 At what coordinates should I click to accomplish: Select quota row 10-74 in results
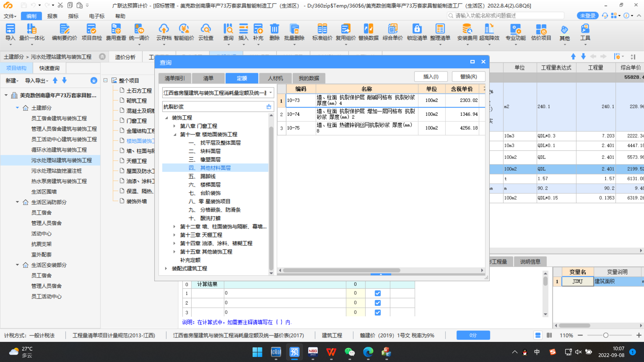click(x=382, y=114)
